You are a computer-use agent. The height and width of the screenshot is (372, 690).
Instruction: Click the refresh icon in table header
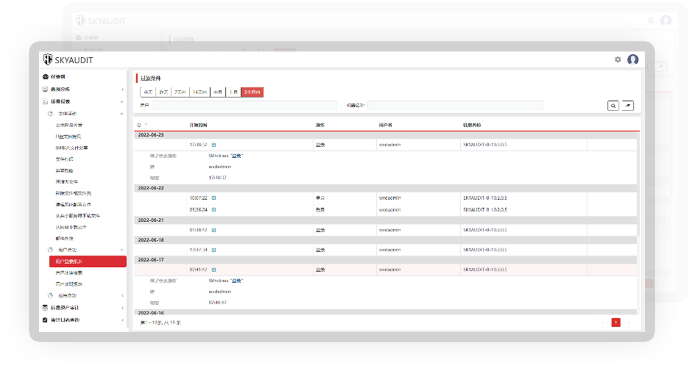point(139,125)
